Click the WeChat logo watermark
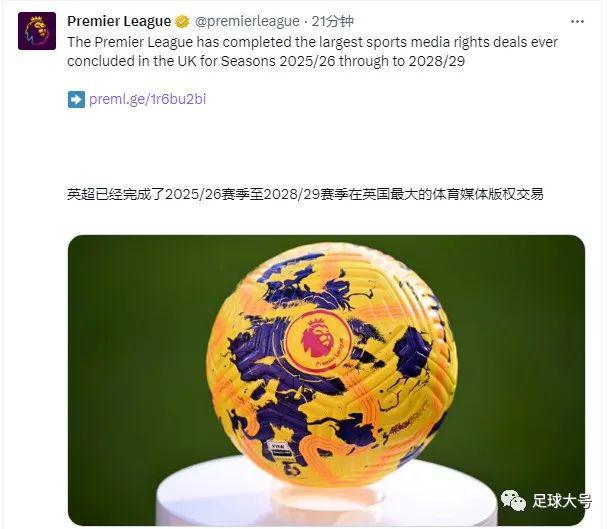Viewport: 612px width, 529px height. click(513, 500)
